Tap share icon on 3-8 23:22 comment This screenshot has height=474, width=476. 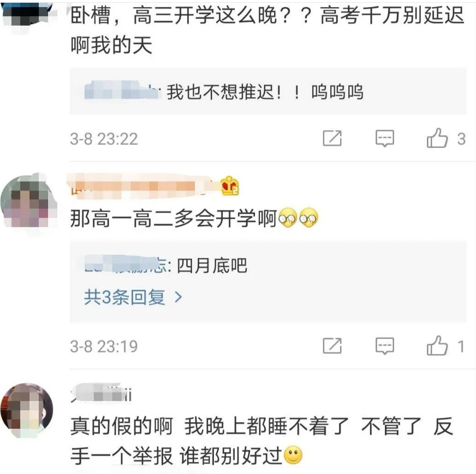pyautogui.click(x=332, y=139)
